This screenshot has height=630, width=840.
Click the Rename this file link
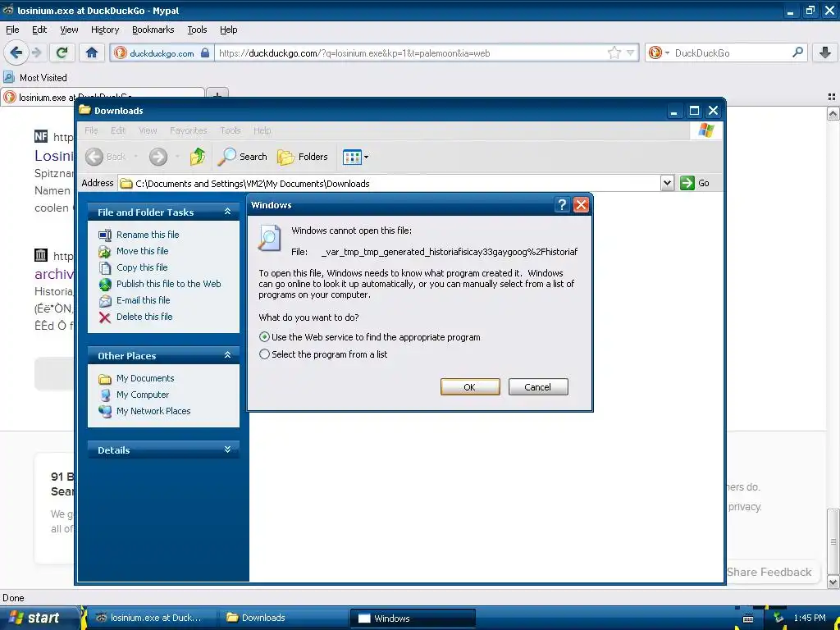coord(148,235)
